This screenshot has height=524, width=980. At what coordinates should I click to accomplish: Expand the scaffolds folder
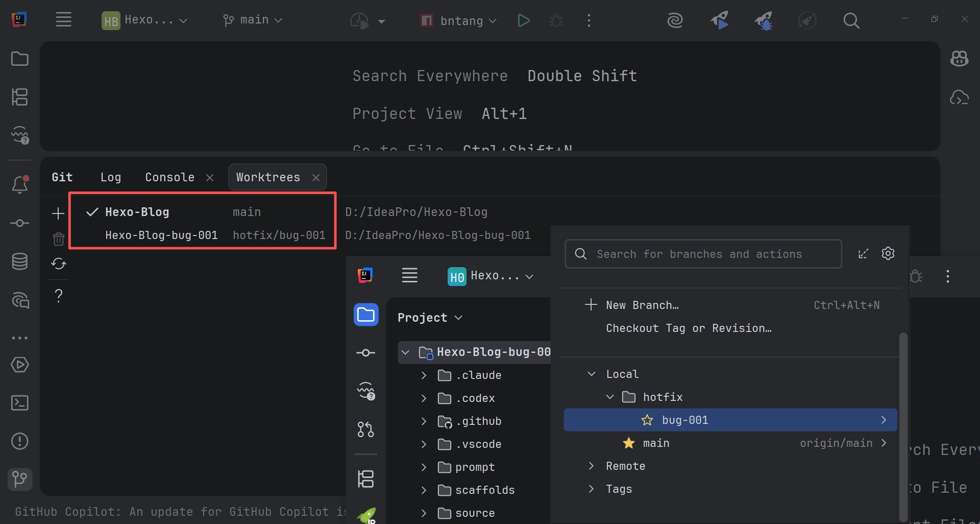tap(424, 490)
